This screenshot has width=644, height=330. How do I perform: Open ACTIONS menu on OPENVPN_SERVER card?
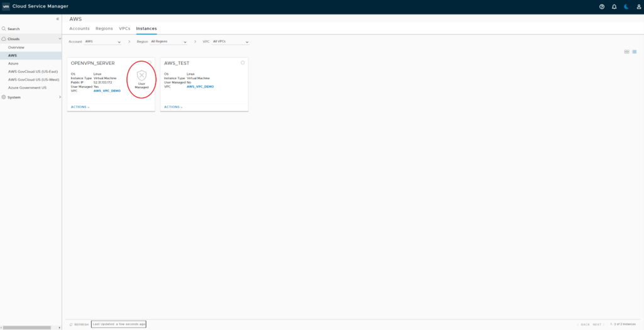click(80, 107)
